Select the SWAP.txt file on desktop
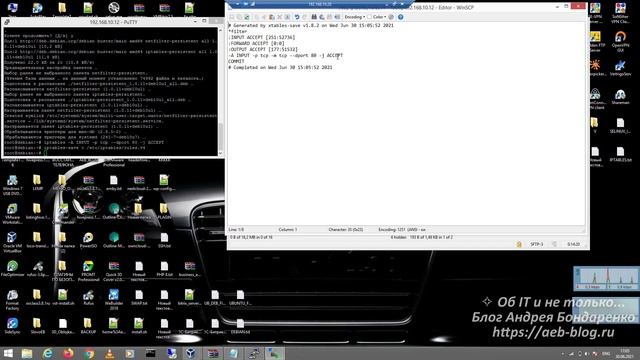The height and width of the screenshot is (360, 640). (x=139, y=298)
